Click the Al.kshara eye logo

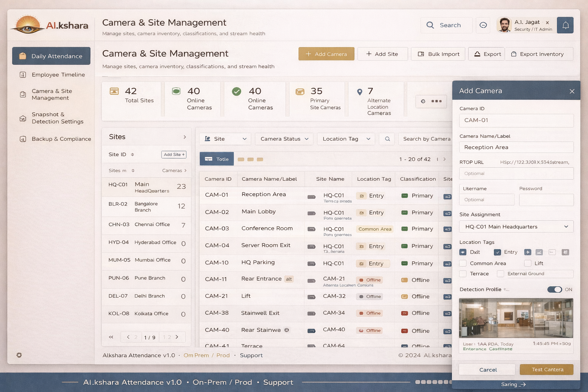click(27, 25)
